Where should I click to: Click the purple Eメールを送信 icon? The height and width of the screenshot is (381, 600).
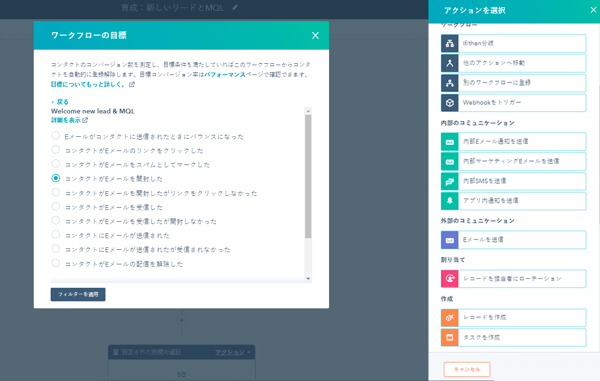click(450, 240)
